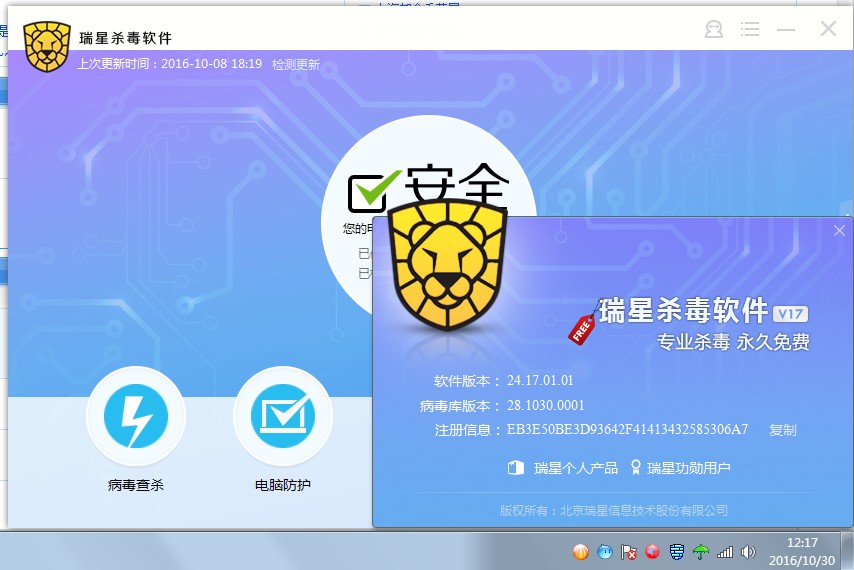Select software version value 24.17.01.01
Screen dimensions: 854x570
pyautogui.click(x=540, y=380)
